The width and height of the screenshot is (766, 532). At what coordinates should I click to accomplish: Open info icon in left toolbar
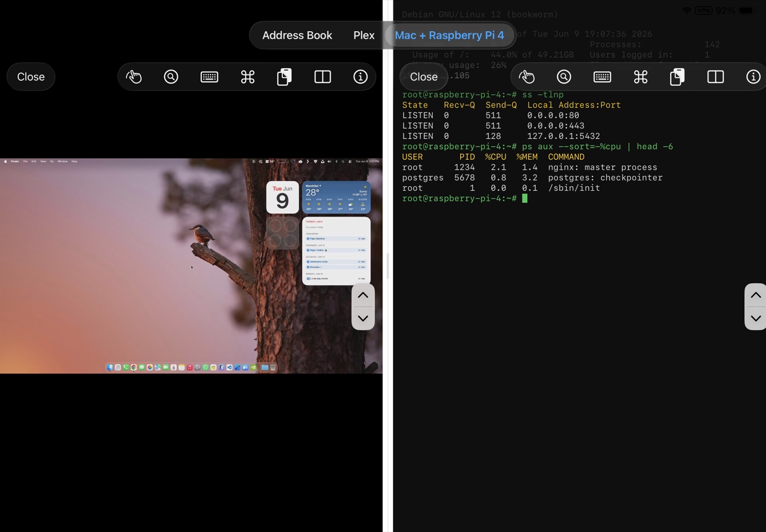(x=360, y=77)
